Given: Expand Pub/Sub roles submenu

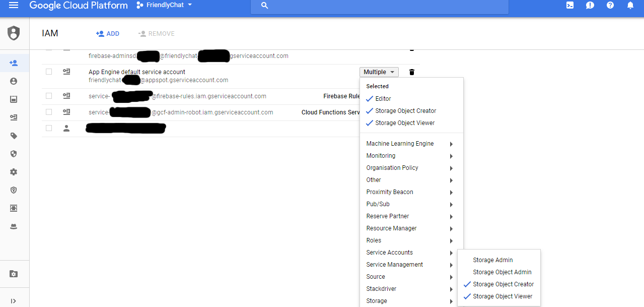Looking at the screenshot, I should (411, 204).
